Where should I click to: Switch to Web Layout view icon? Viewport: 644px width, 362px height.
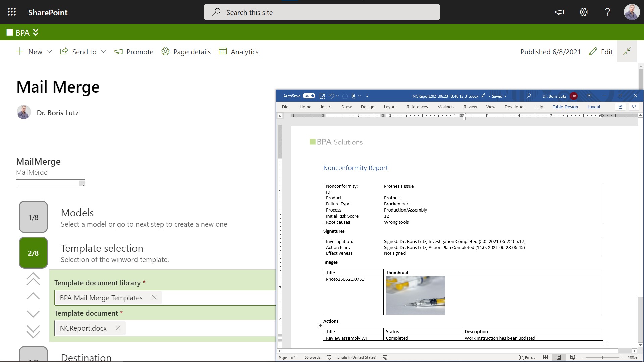click(x=572, y=357)
